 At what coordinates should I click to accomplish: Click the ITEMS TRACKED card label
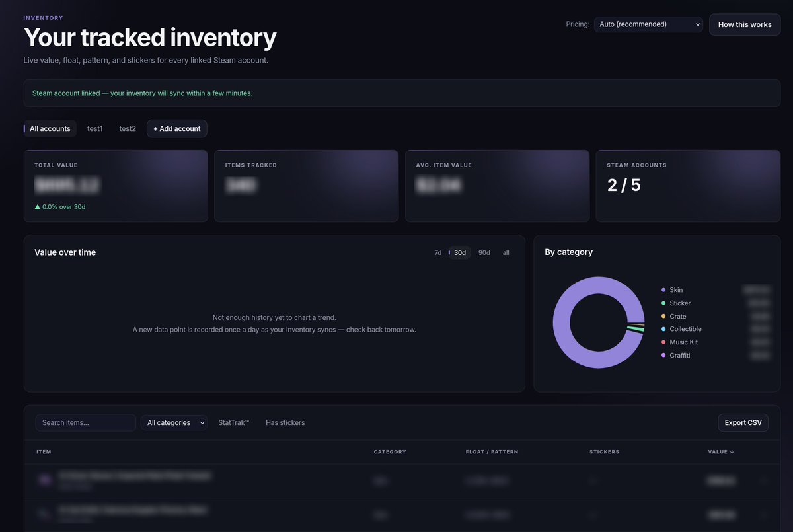click(251, 165)
